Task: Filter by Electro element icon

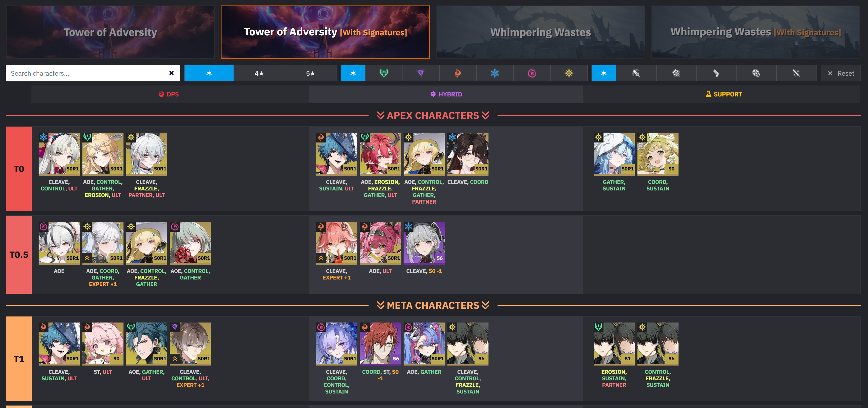Action: [x=421, y=73]
